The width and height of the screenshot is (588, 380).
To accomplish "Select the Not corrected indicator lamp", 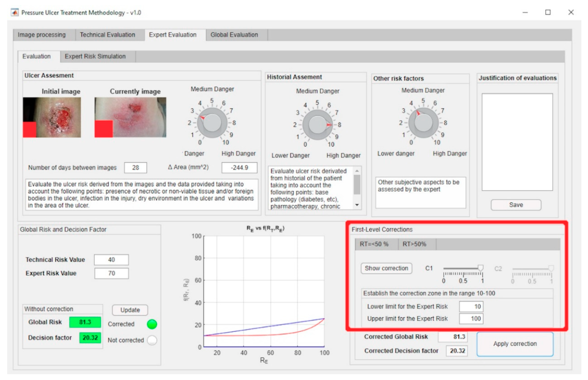I will (x=152, y=340).
